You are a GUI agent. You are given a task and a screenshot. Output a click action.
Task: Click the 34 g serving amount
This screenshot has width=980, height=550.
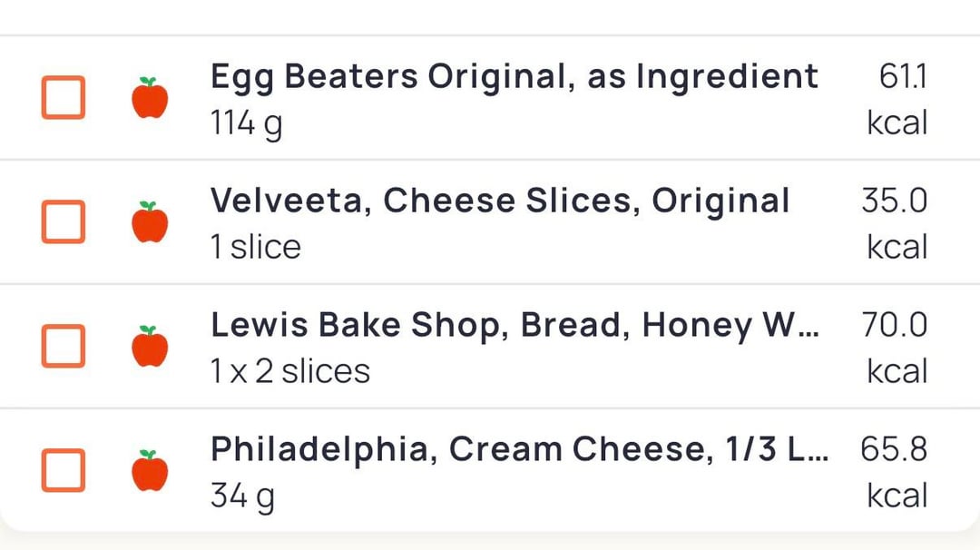tap(242, 496)
